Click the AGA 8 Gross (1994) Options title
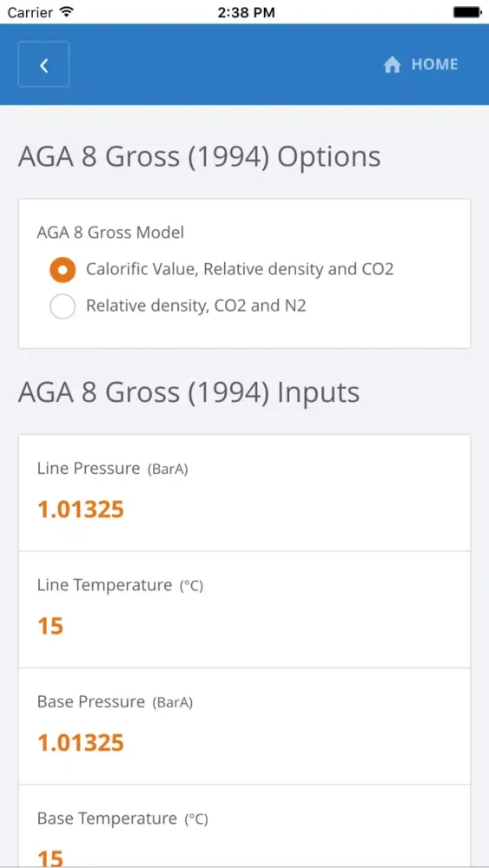Image resolution: width=489 pixels, height=868 pixels. (x=200, y=157)
